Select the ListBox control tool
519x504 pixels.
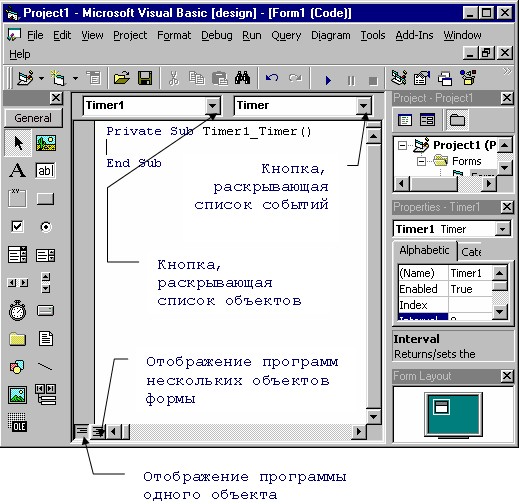click(45, 255)
